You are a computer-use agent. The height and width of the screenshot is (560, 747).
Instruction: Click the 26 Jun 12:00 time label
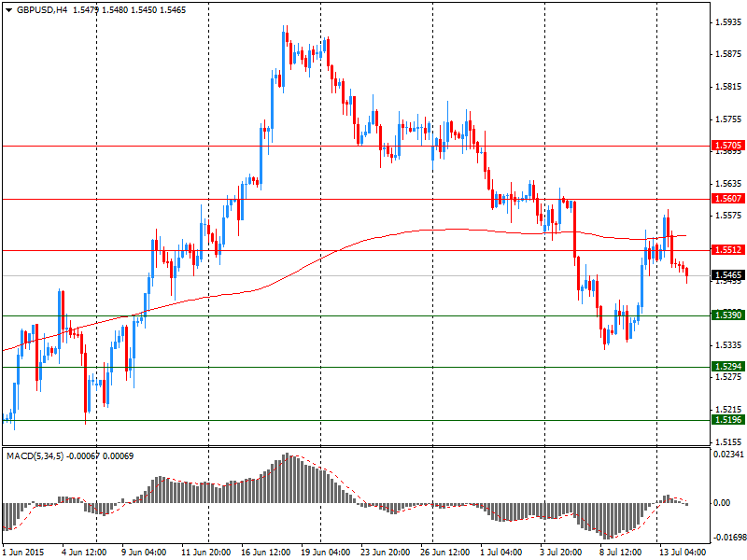pos(445,553)
